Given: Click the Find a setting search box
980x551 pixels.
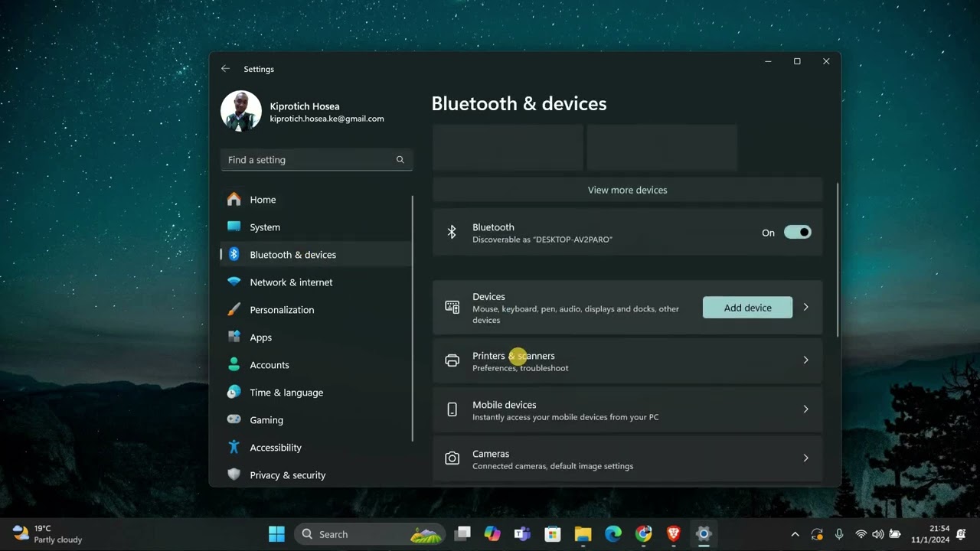Looking at the screenshot, I should 316,160.
